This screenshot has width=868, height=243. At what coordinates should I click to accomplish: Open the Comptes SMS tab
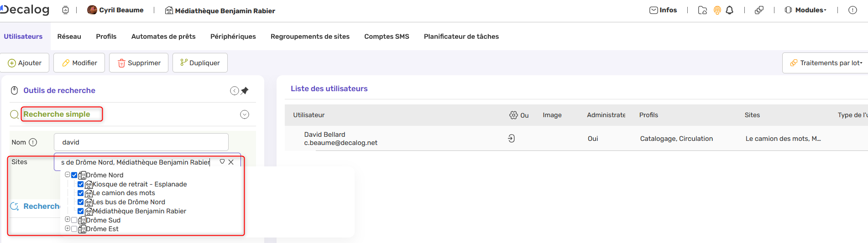tap(387, 36)
